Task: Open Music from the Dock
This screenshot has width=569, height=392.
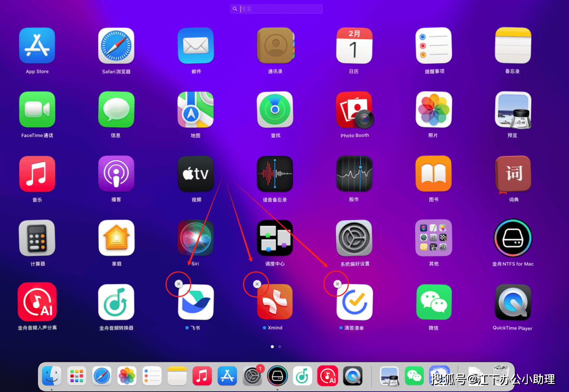Action: click(202, 375)
